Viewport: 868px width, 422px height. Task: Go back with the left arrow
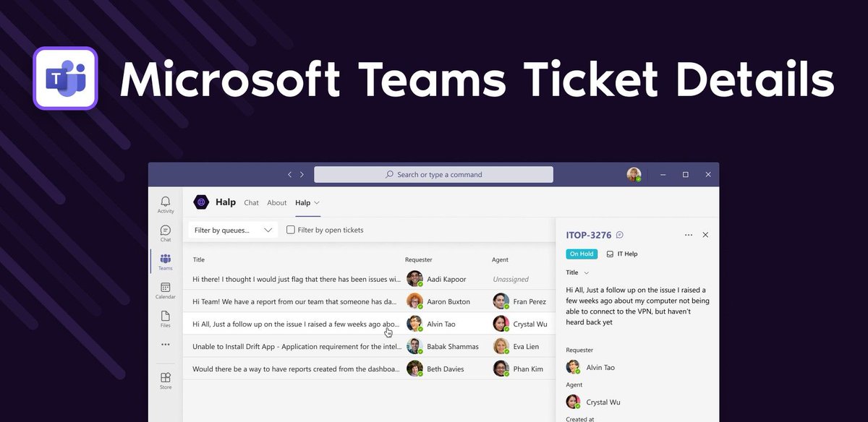(290, 175)
